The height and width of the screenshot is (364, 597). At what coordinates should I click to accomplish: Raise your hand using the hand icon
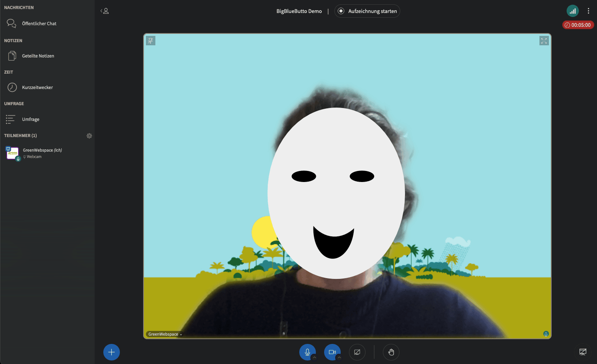pyautogui.click(x=391, y=352)
